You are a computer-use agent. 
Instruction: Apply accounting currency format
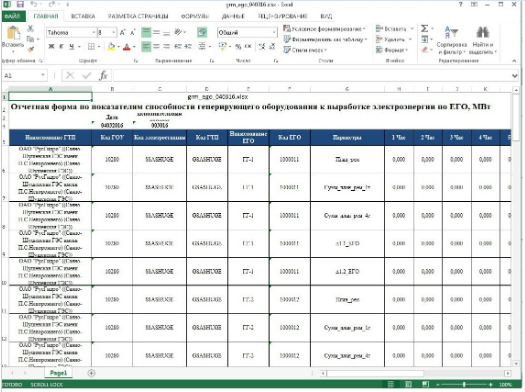pos(222,47)
